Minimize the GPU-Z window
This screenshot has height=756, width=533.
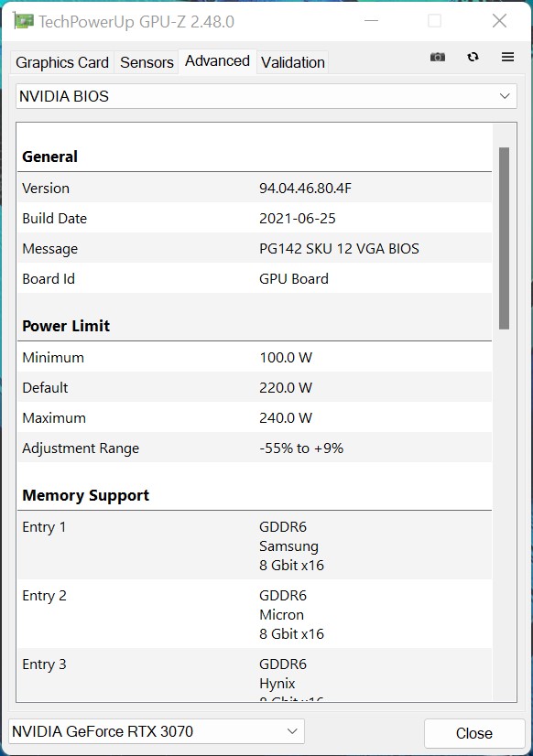coord(372,21)
